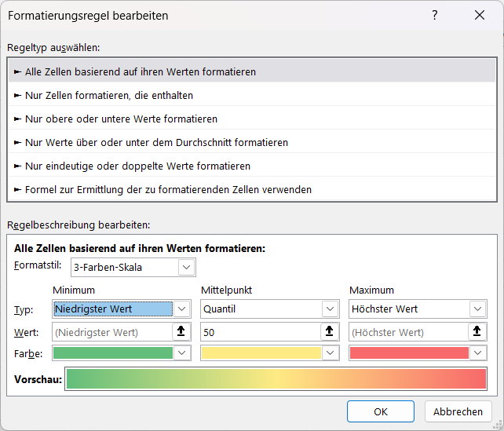Expand the Mittelpunkt Typ Quantil dropdown
504x431 pixels.
(x=330, y=309)
